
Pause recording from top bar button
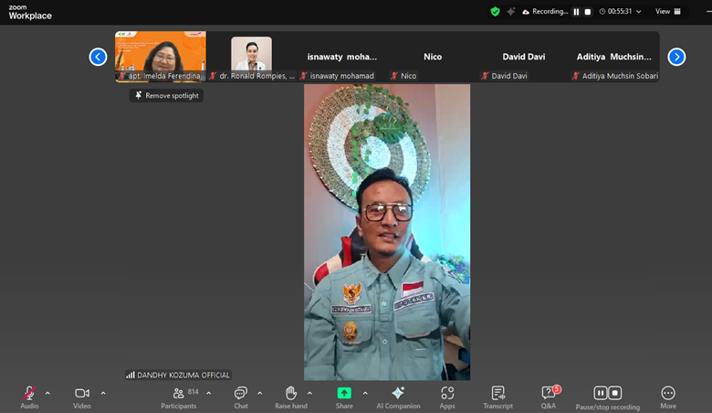tap(576, 12)
